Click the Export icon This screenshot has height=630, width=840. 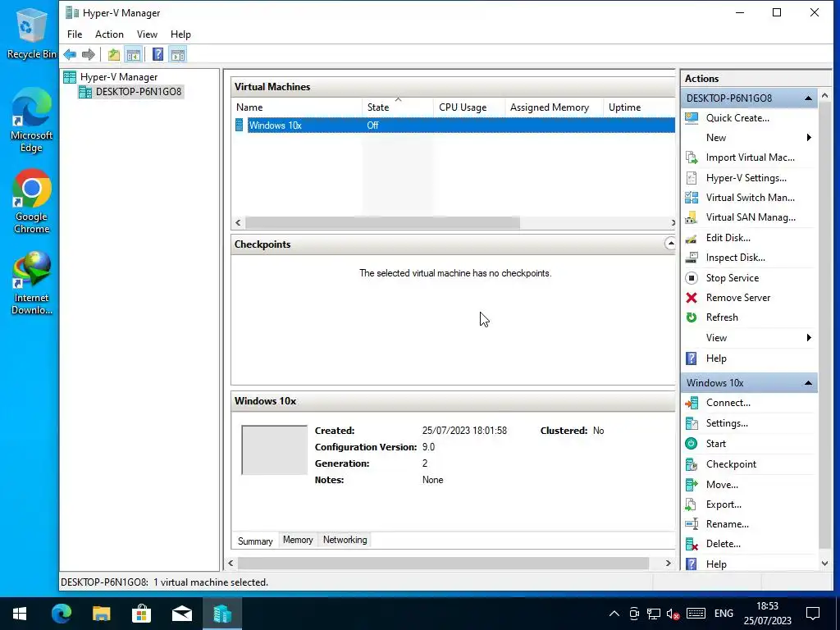point(692,504)
